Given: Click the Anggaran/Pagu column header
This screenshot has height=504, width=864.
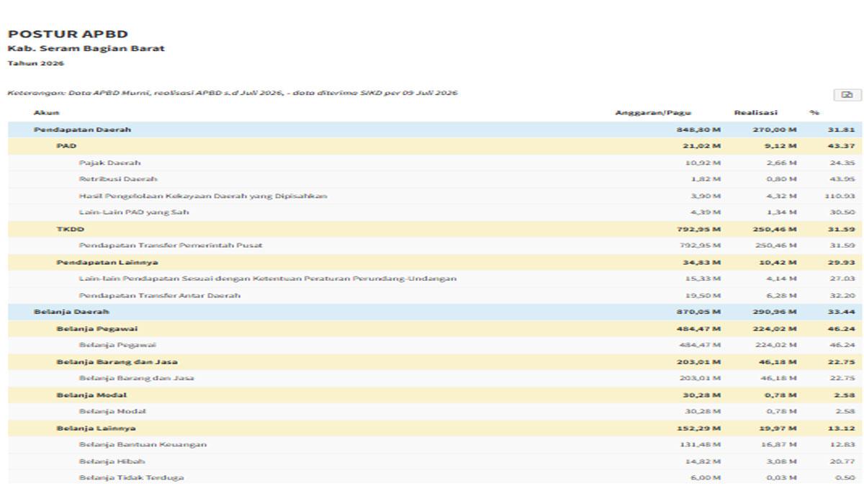Looking at the screenshot, I should tap(653, 112).
